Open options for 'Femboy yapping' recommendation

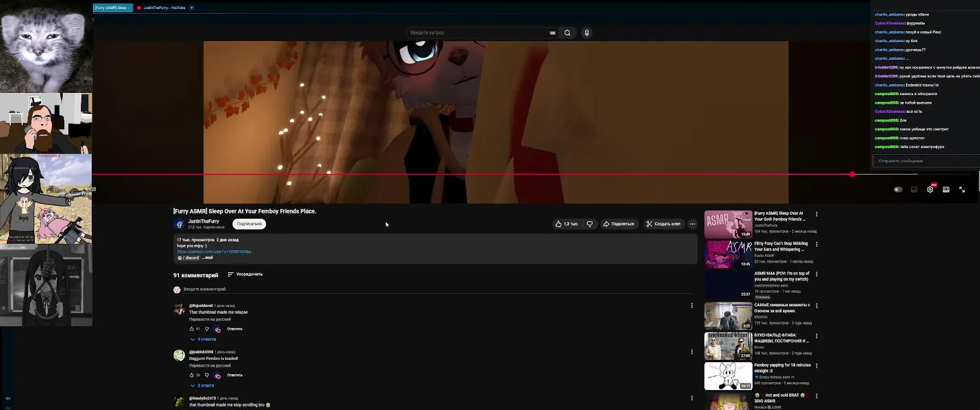point(816,366)
